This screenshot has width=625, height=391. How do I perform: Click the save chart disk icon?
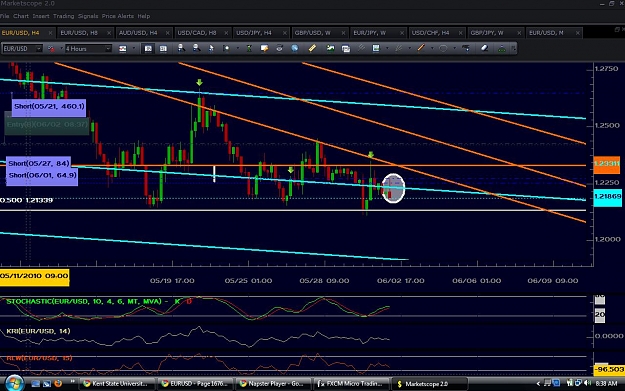coord(376,49)
